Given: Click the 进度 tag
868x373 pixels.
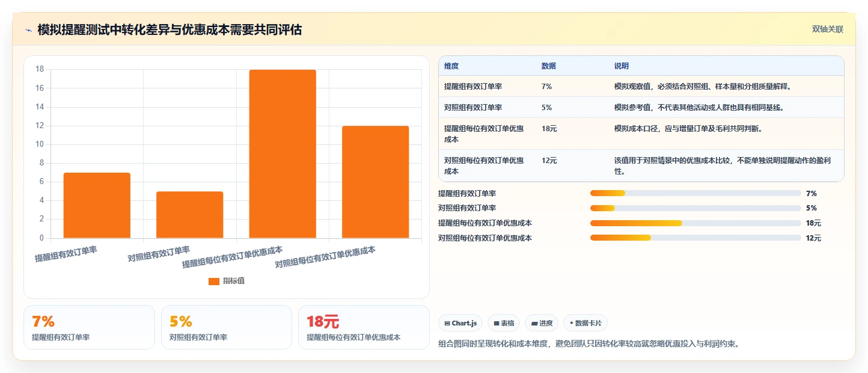Looking at the screenshot, I should [542, 323].
